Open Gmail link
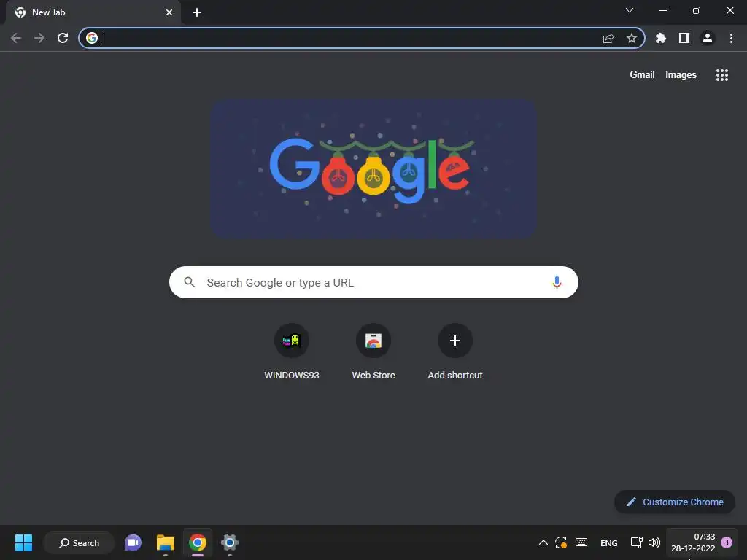This screenshot has width=747, height=560. [x=642, y=75]
